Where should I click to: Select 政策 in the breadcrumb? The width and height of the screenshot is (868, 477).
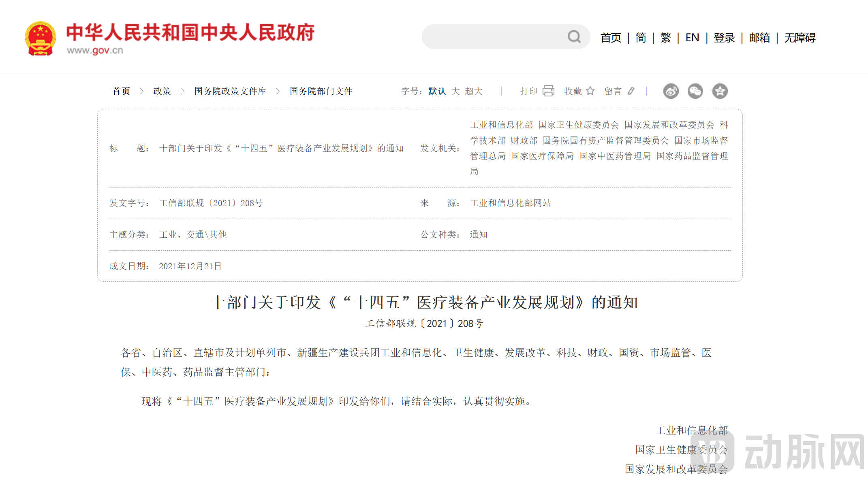tap(162, 92)
